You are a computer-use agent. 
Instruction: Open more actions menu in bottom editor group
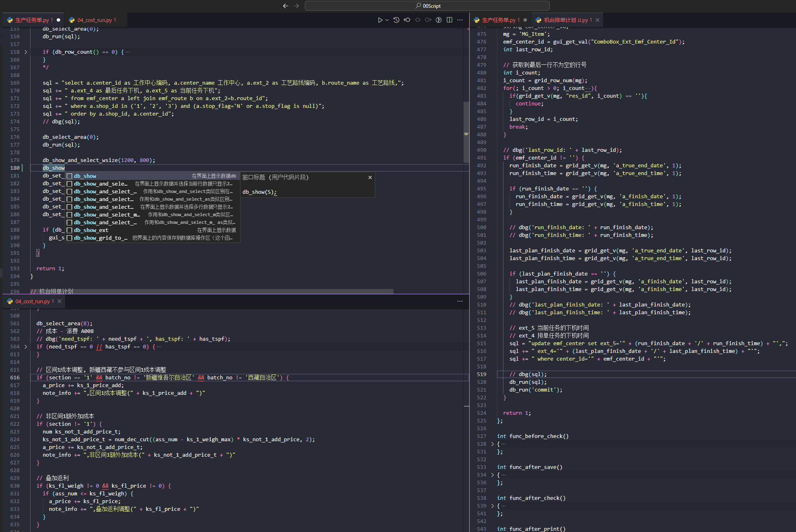[x=460, y=301]
